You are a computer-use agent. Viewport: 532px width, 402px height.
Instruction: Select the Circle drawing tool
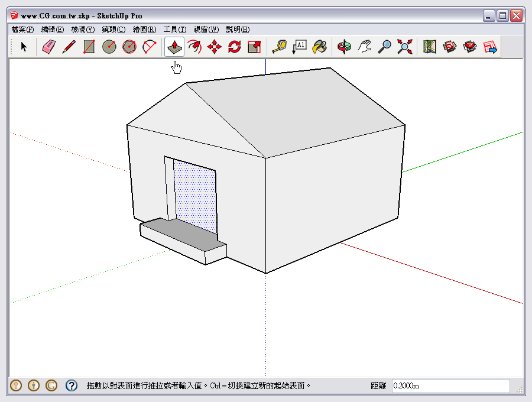(109, 47)
